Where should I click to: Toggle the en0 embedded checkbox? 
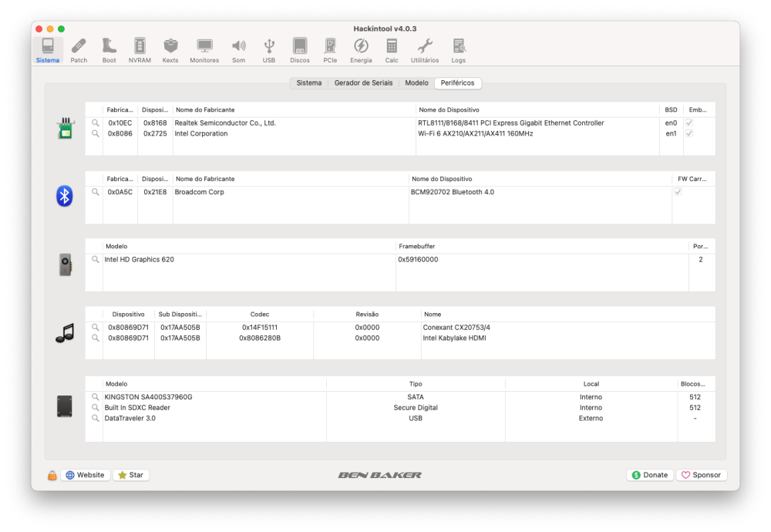click(x=689, y=123)
